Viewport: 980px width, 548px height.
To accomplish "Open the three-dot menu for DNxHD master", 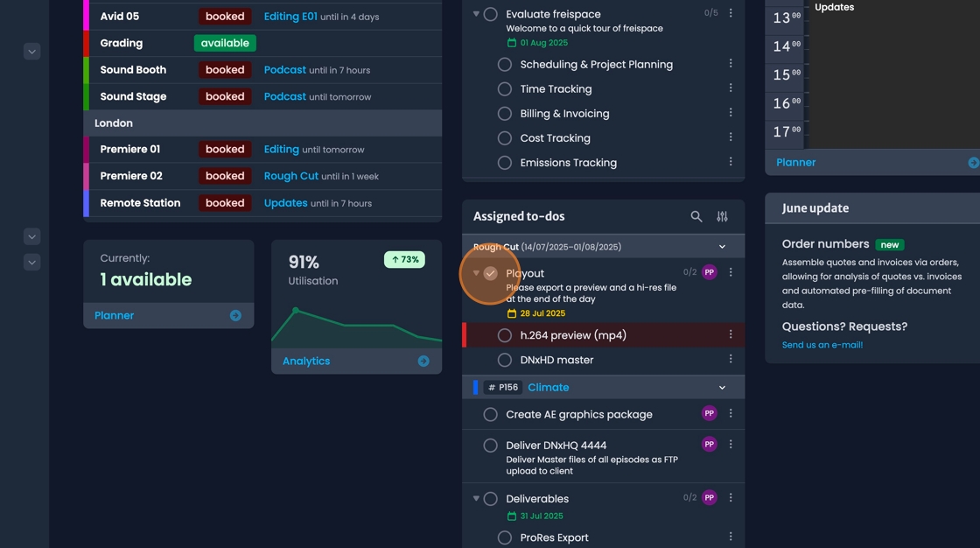I will (x=731, y=359).
